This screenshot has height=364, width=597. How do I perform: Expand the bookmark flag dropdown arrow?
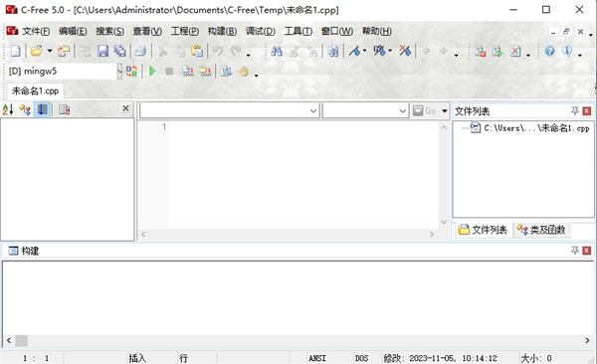[365, 51]
